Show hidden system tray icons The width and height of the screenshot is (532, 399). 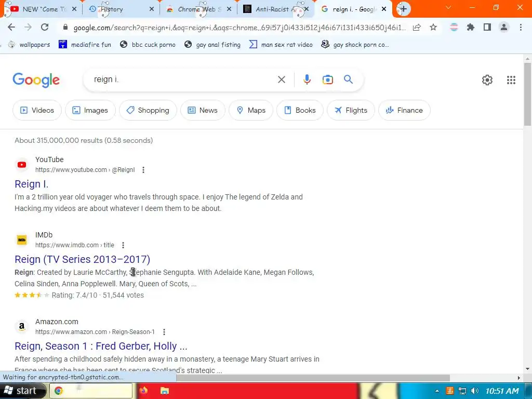coord(437,391)
